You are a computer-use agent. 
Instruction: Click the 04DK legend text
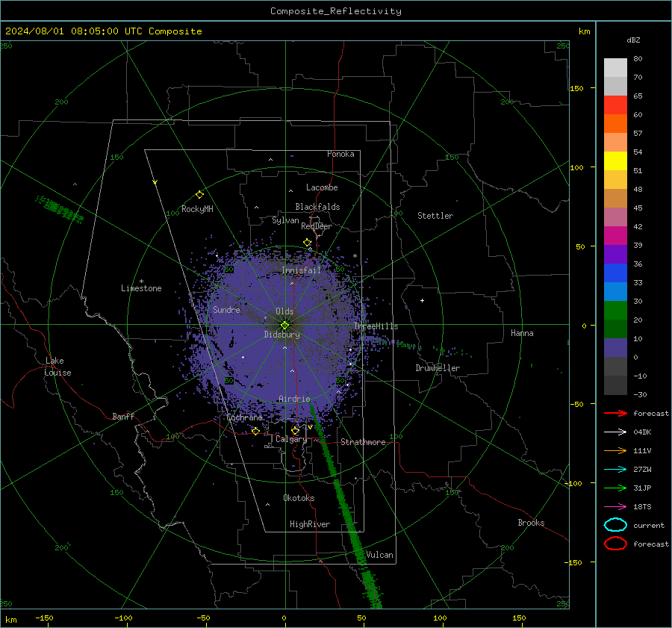tap(642, 432)
